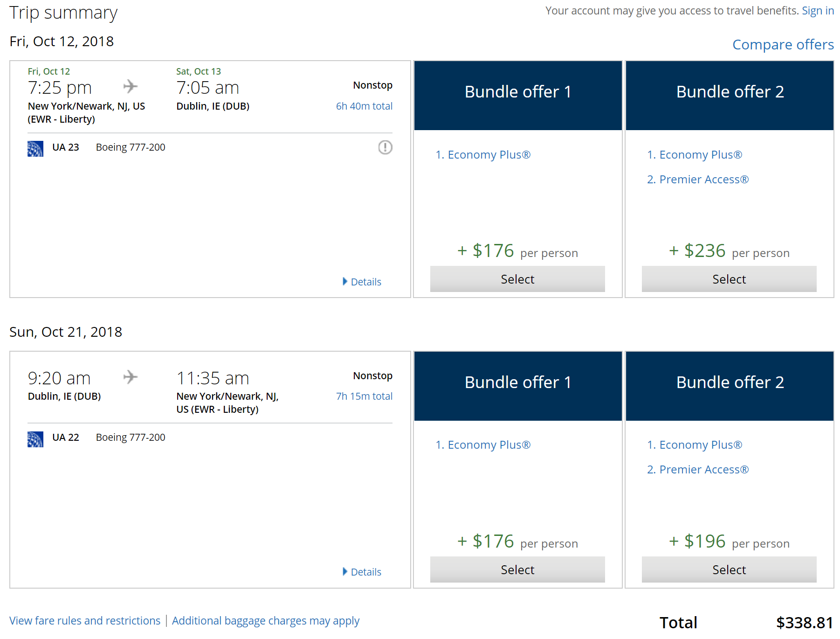Select Bundle offer 1 for outbound flight

coord(517,279)
